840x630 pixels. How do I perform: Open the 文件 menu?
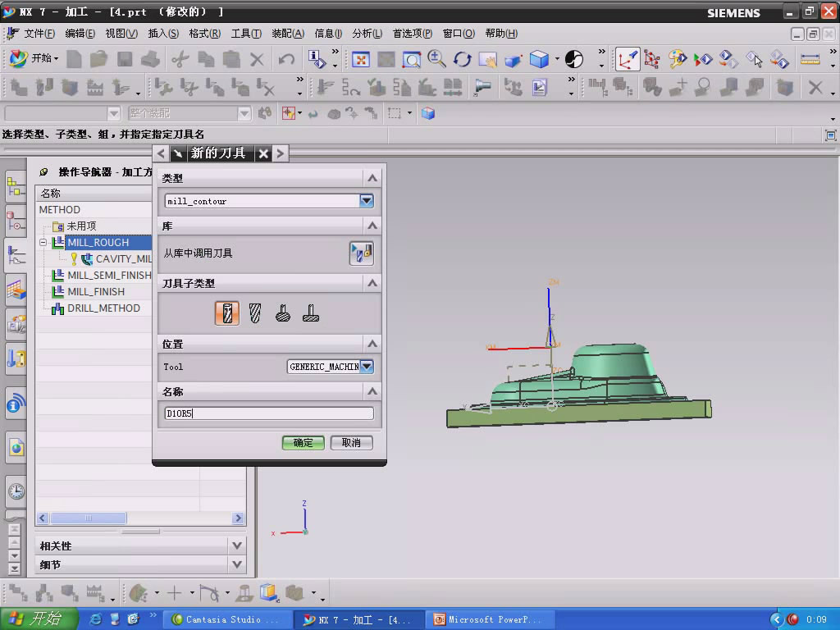[x=39, y=33]
